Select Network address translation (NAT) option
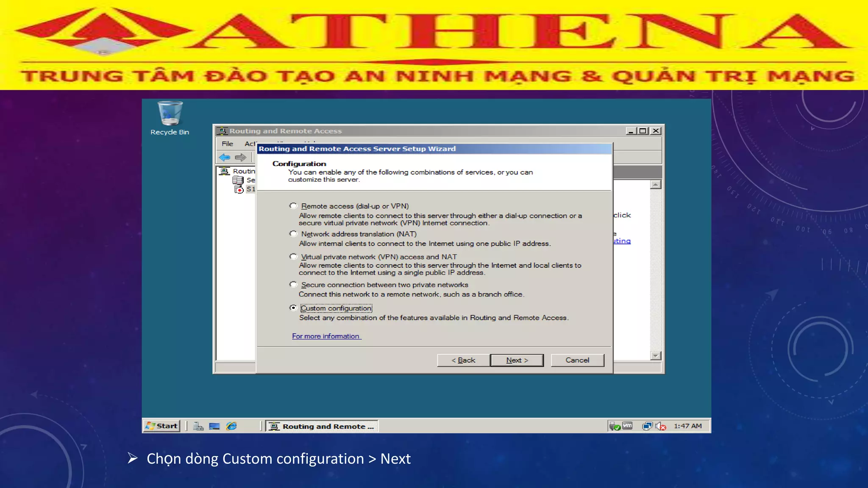This screenshot has height=488, width=868. 293,234
